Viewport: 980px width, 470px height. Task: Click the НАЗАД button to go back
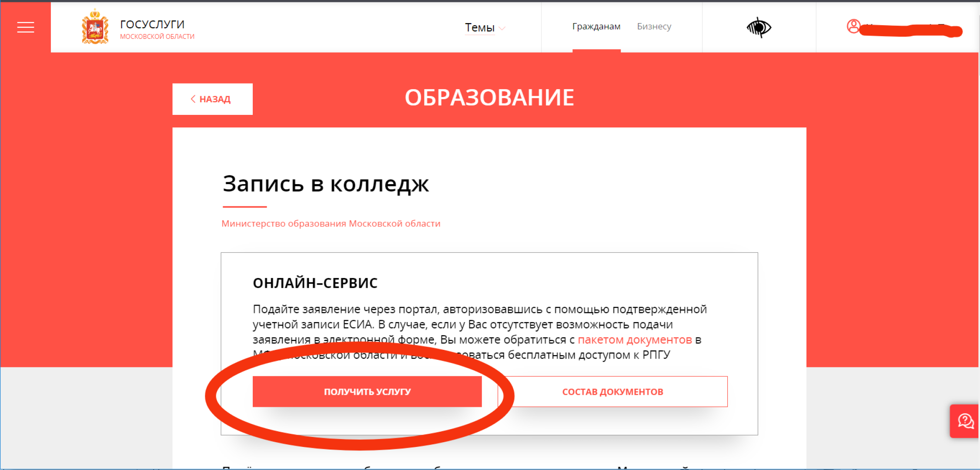(212, 99)
